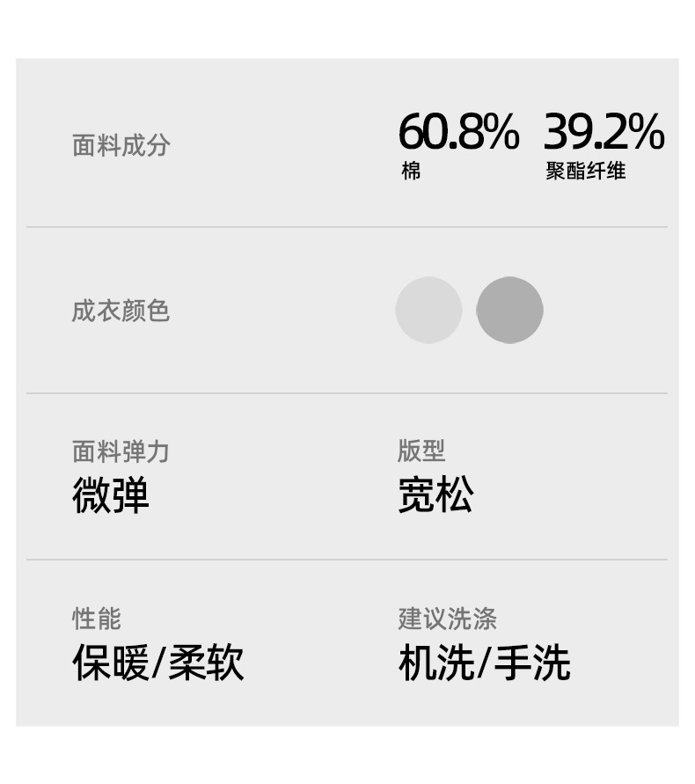The image size is (695, 784).
Task: Click the 性能 heading
Action: tap(96, 619)
